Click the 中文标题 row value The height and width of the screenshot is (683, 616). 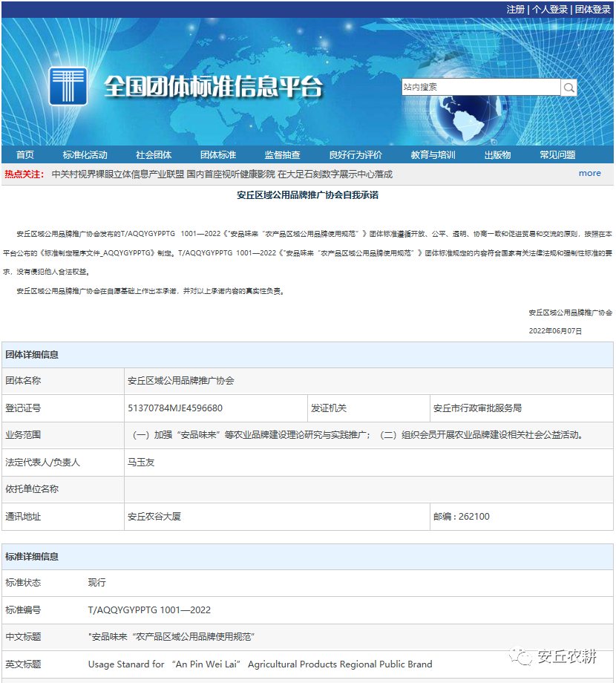171,637
